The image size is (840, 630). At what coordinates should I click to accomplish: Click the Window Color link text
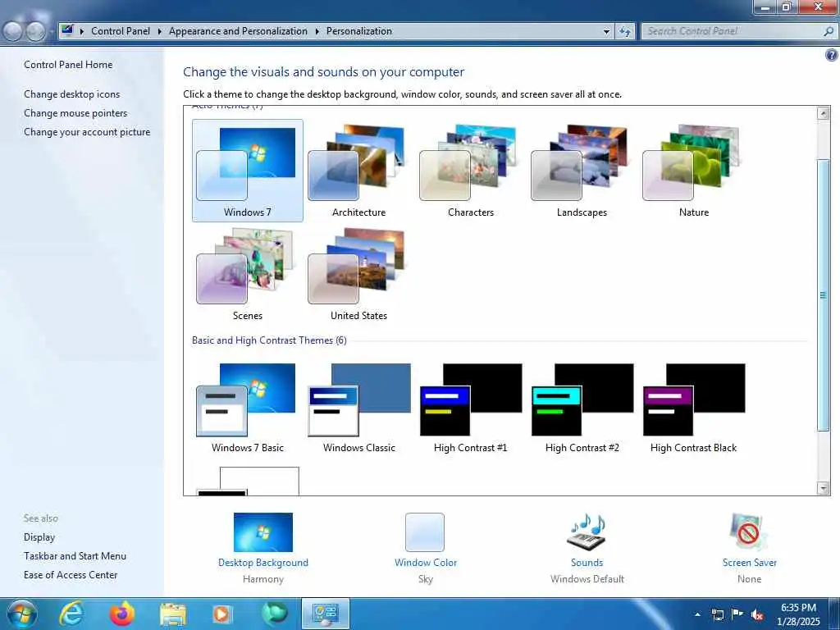coord(426,563)
